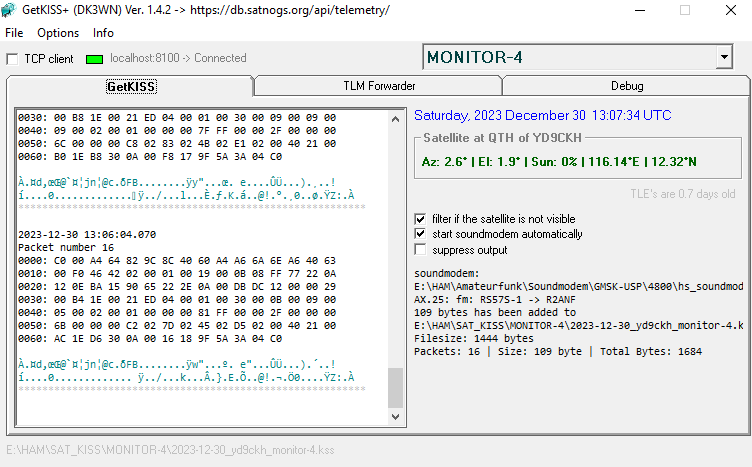Screen dimensions: 752x467
Task: Click hex row '0050: 6C 00 00 00 C8'
Action: tap(177, 143)
